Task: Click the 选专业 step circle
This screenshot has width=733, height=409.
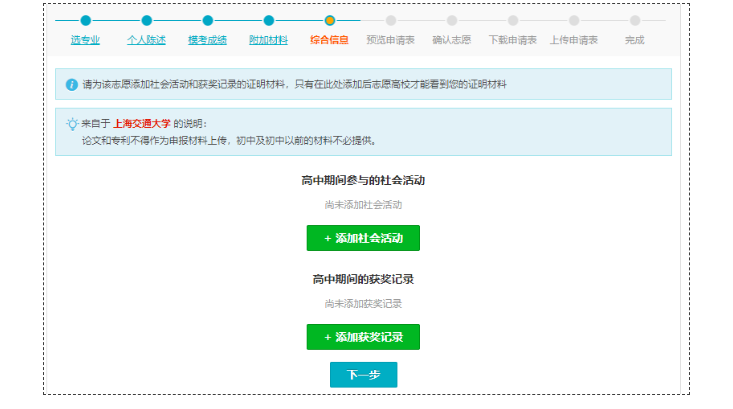Action: tap(85, 20)
